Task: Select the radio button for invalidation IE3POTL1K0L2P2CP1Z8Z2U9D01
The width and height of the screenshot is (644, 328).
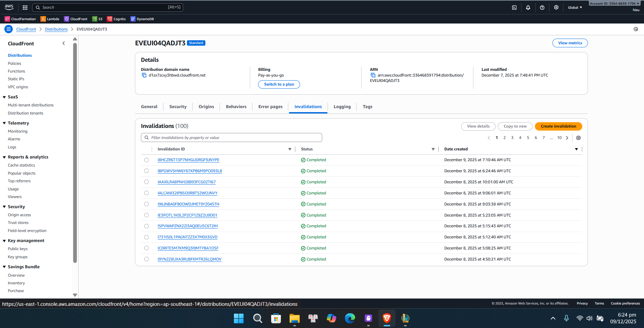Action: click(146, 215)
